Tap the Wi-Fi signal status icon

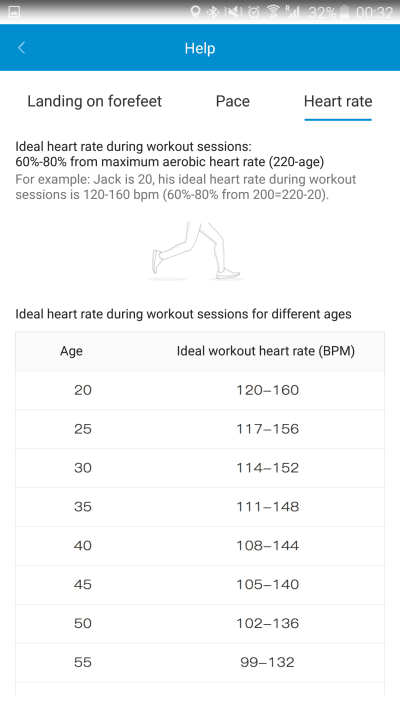coord(273,12)
